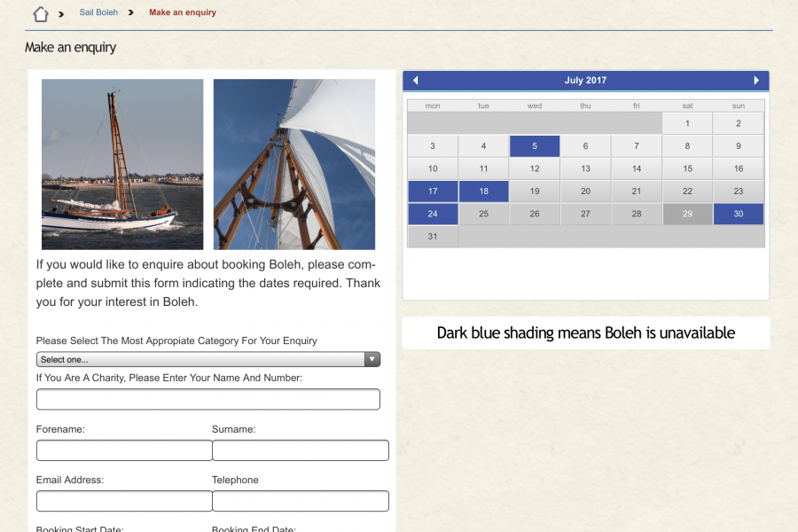The height and width of the screenshot is (532, 798).
Task: Focus the charity name and number field
Action: click(208, 399)
